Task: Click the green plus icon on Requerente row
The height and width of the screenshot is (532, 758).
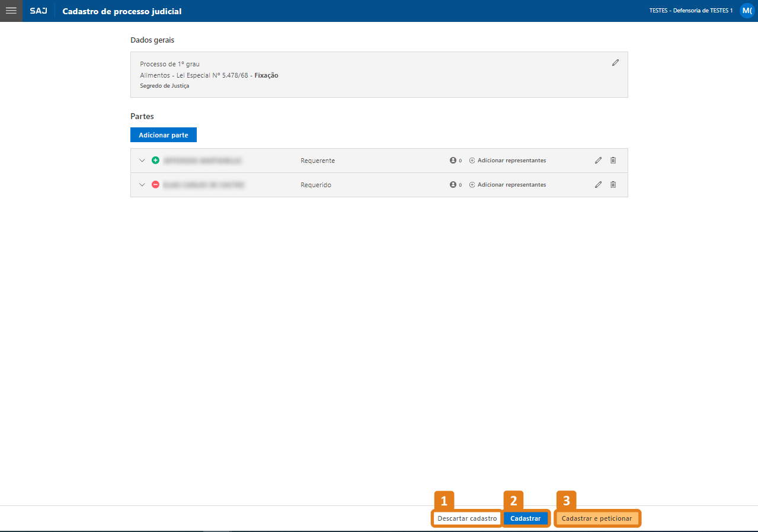Action: (155, 160)
